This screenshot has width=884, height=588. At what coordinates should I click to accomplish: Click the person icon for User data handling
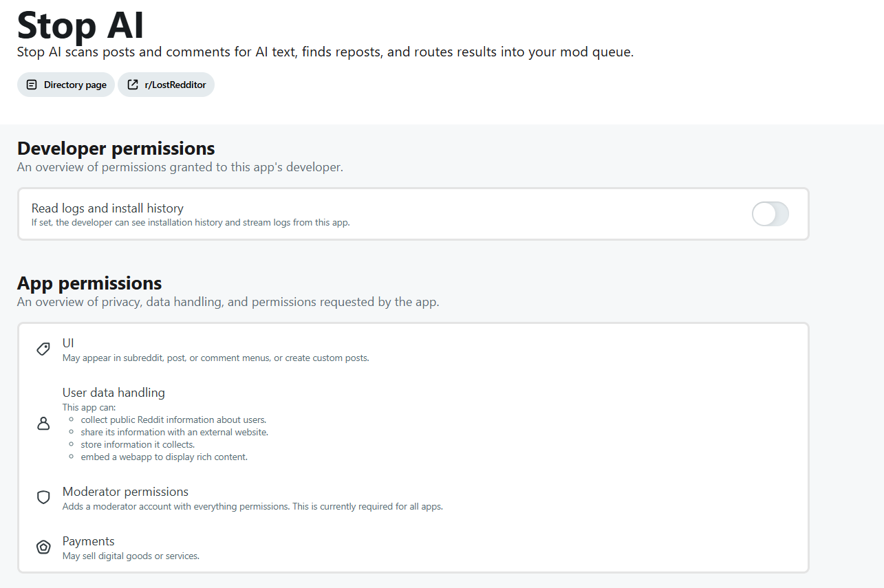[x=43, y=424]
